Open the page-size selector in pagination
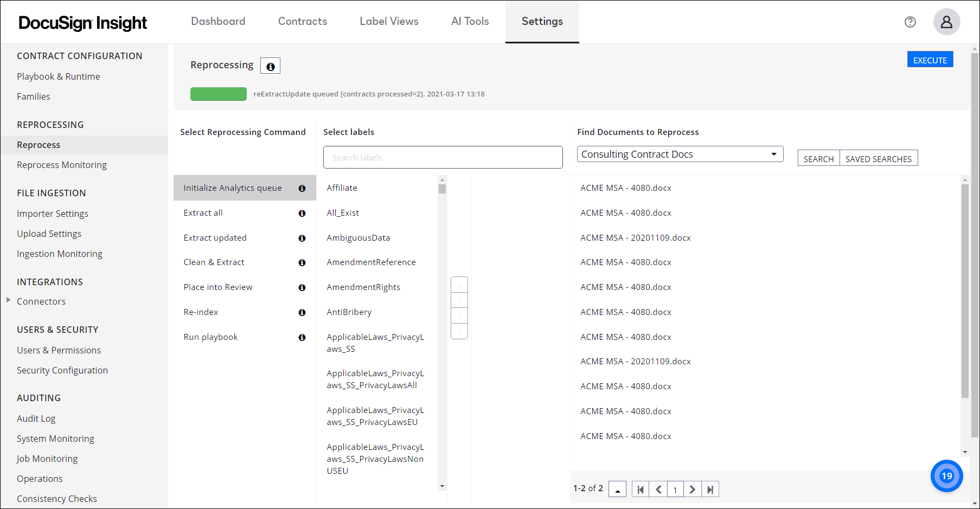980x509 pixels. coord(617,489)
